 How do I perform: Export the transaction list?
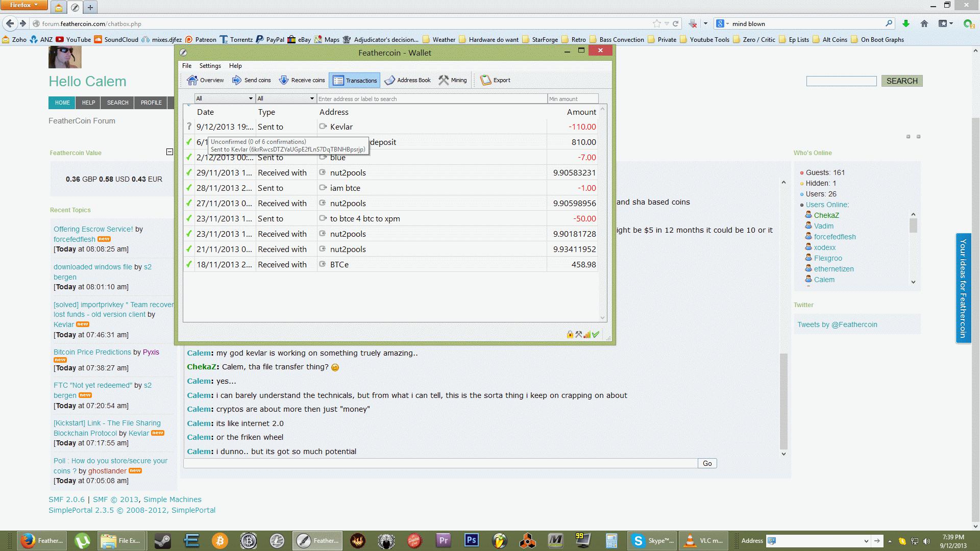[x=495, y=80]
